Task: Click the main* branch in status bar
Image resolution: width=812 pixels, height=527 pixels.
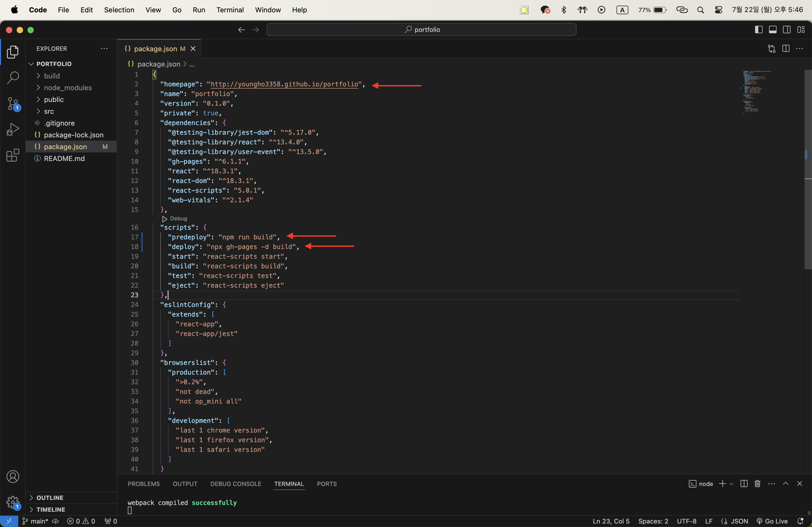Action: [x=35, y=521]
